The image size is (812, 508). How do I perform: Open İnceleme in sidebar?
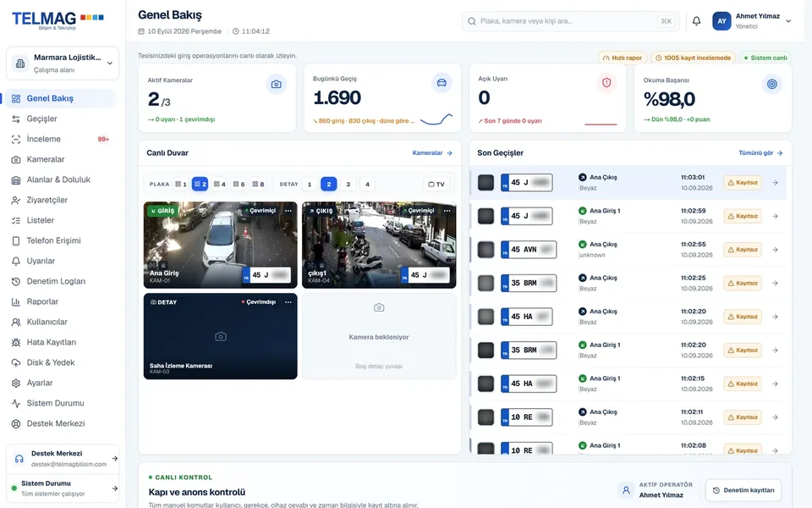59,139
